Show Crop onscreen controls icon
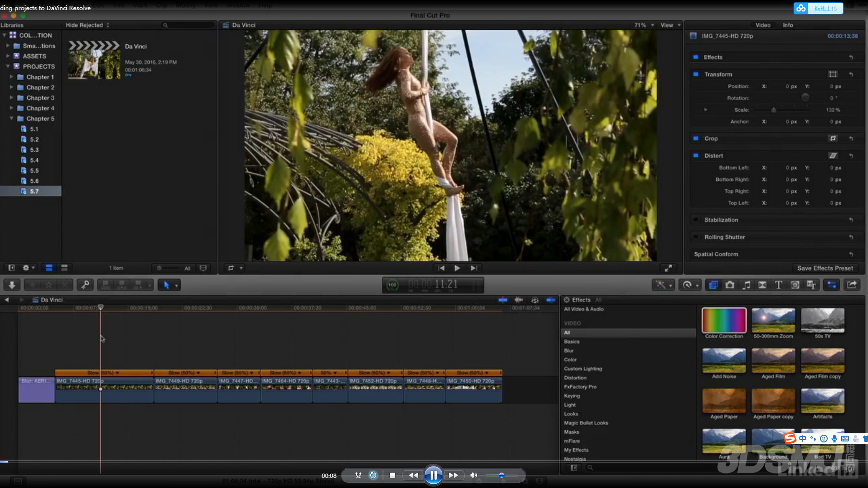The width and height of the screenshot is (868, 488). (833, 139)
